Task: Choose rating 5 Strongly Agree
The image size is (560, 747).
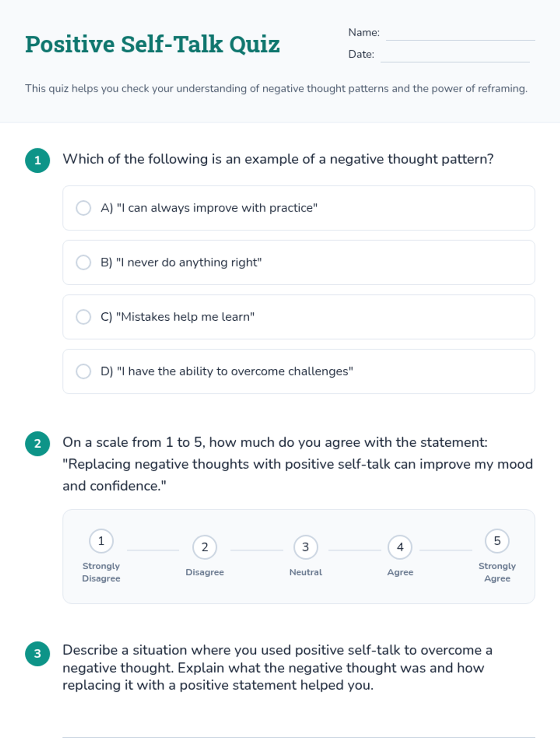Action: point(497,541)
